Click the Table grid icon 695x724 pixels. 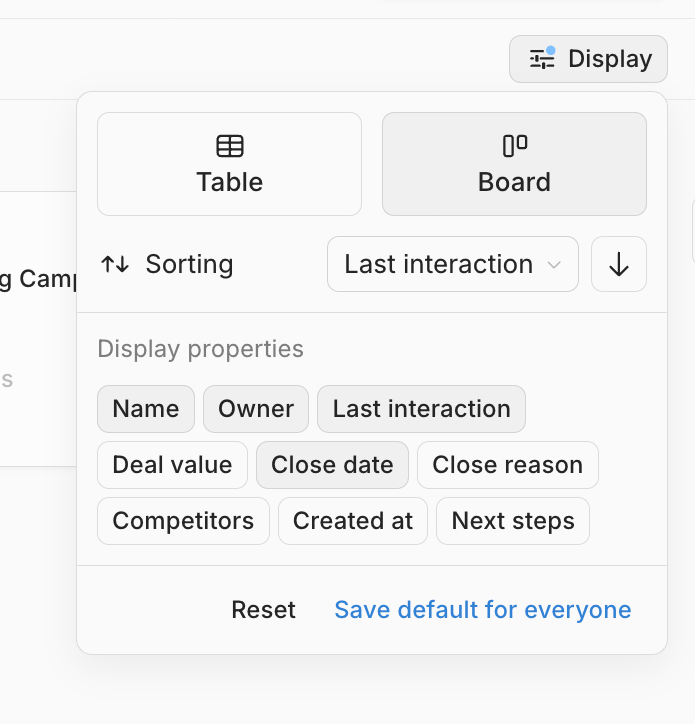230,146
